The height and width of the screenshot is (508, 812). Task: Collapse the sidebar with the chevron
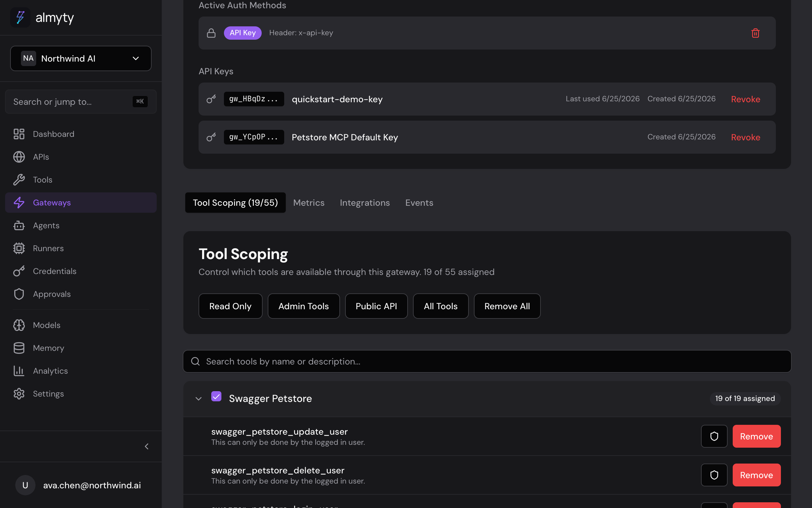point(147,446)
